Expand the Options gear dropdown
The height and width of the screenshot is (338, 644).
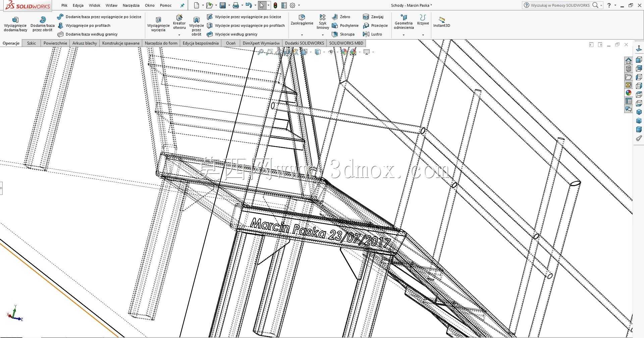click(299, 5)
